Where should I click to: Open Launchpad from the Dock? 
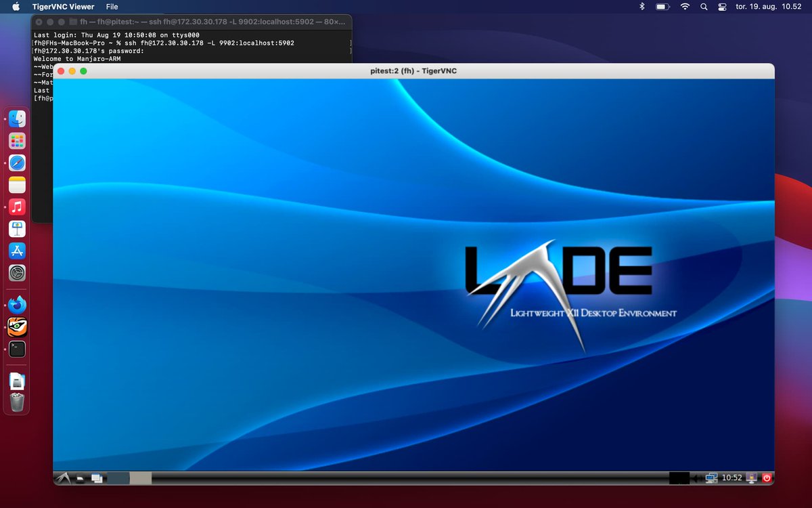click(17, 141)
